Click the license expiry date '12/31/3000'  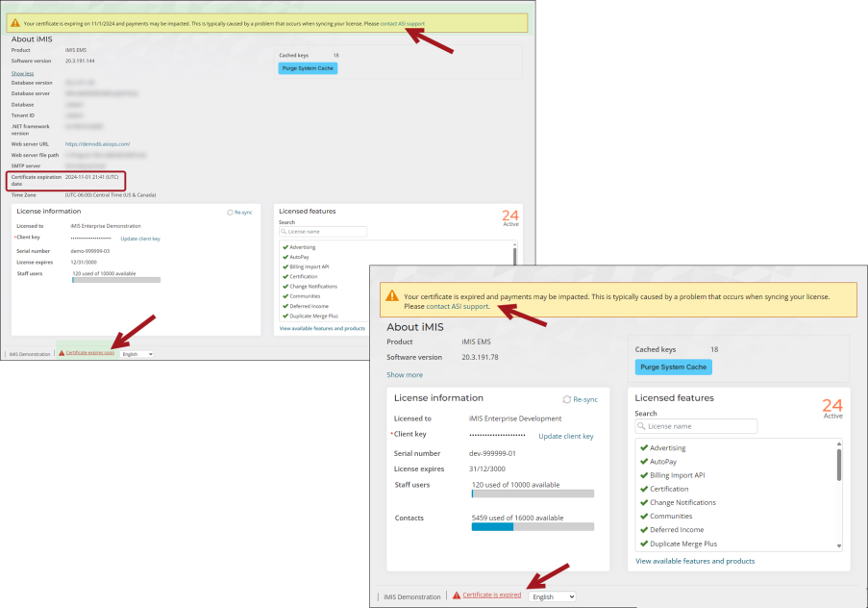(x=84, y=263)
